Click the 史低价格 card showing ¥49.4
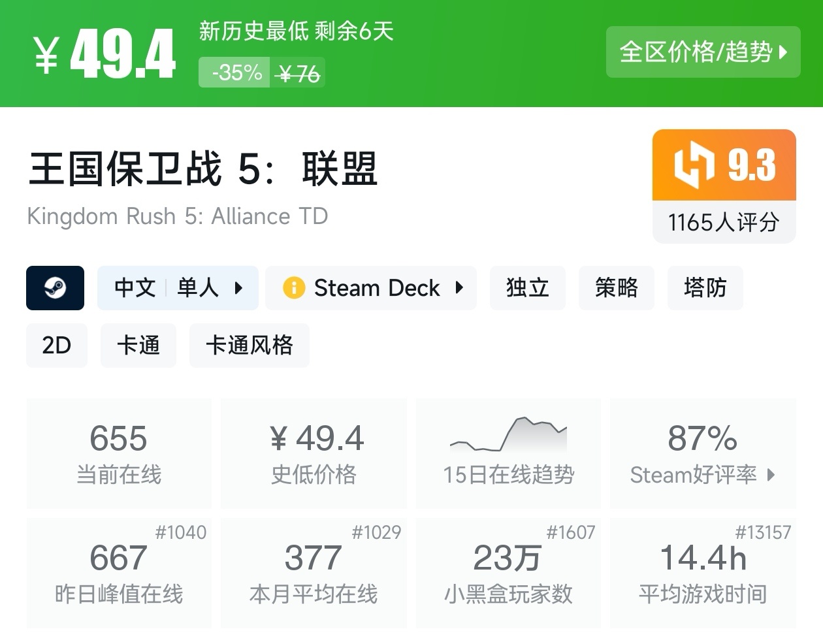823x644 pixels. tap(314, 453)
